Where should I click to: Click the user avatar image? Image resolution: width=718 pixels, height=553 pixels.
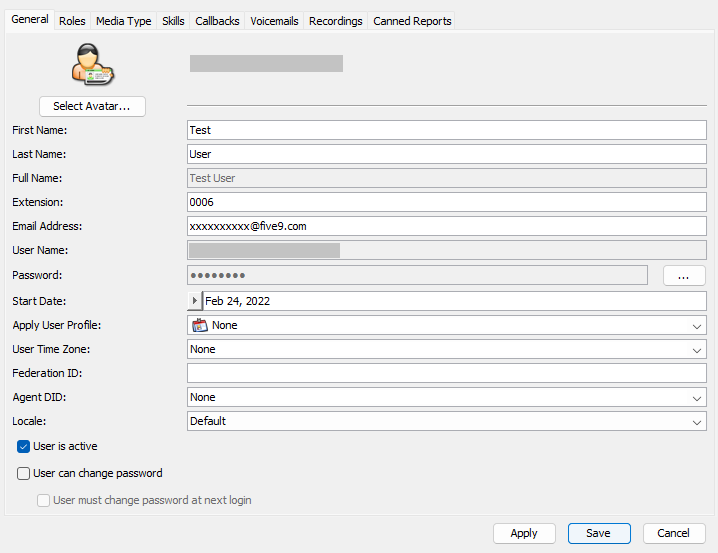point(92,65)
